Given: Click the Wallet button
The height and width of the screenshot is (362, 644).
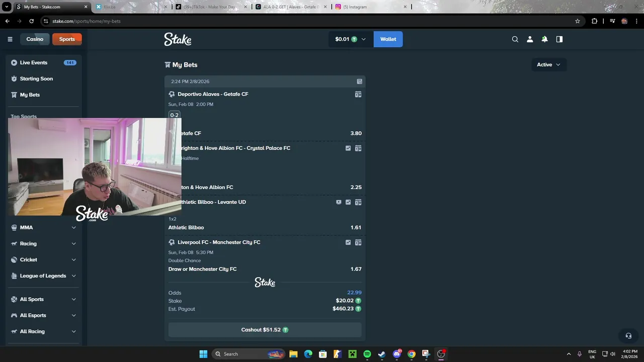Looking at the screenshot, I should [x=388, y=39].
